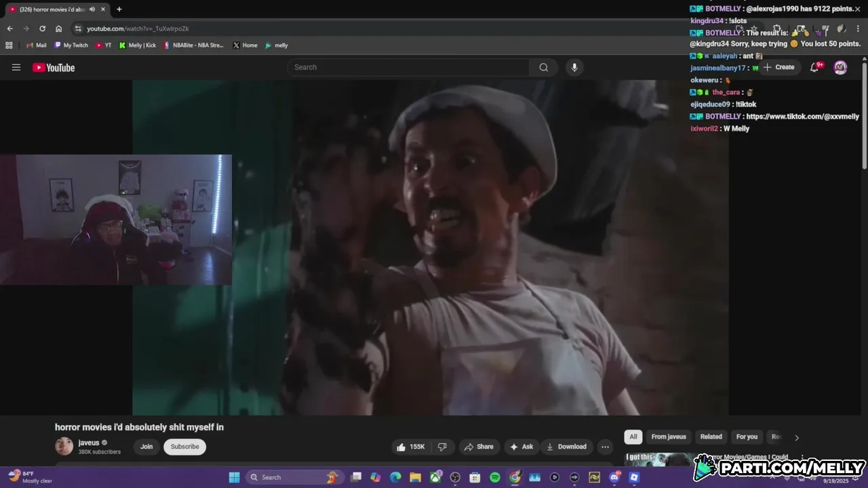The height and width of the screenshot is (488, 868).
Task: Open the recommended video thumbnail in sidebar
Action: coord(658,460)
